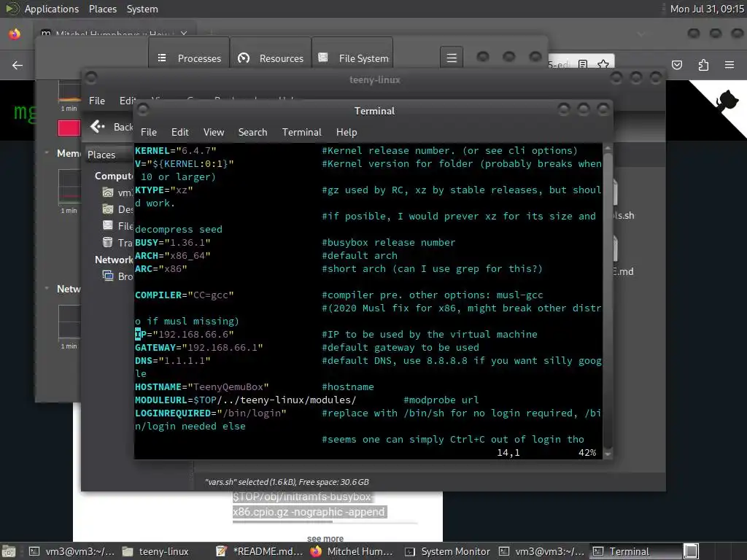The width and height of the screenshot is (747, 560).
Task: Open Terminal's Help menu
Action: (347, 133)
